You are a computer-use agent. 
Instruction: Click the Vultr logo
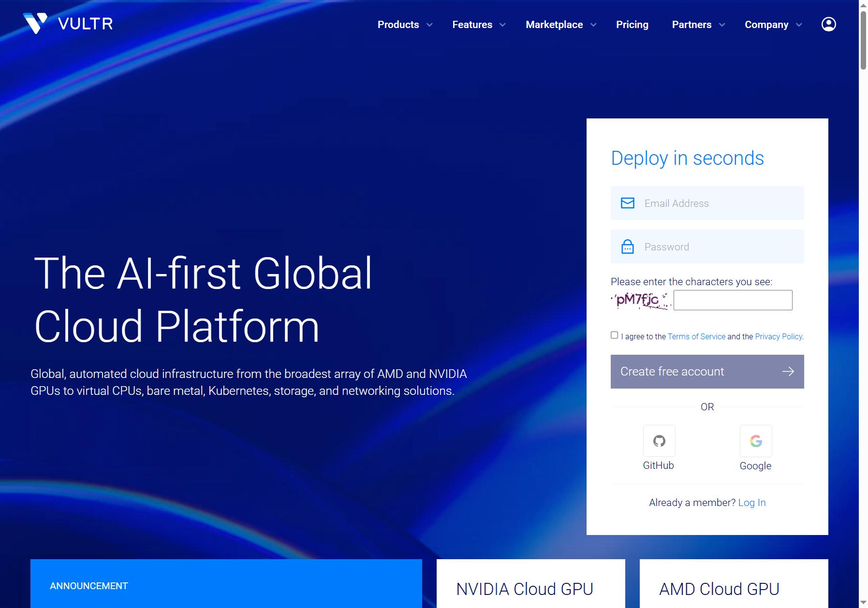(68, 24)
